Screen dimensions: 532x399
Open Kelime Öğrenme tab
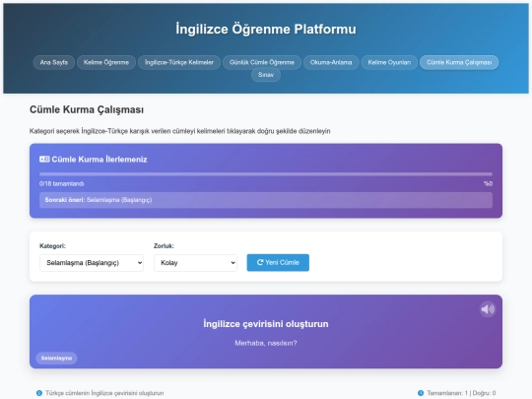106,62
